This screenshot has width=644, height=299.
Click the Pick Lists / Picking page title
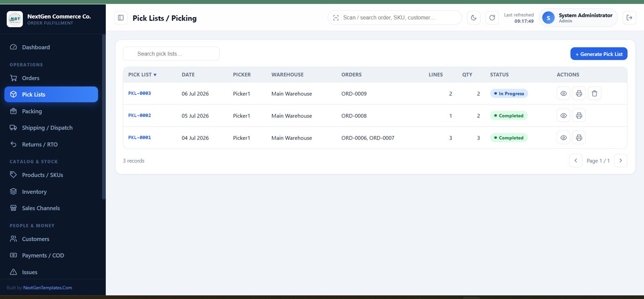click(165, 18)
